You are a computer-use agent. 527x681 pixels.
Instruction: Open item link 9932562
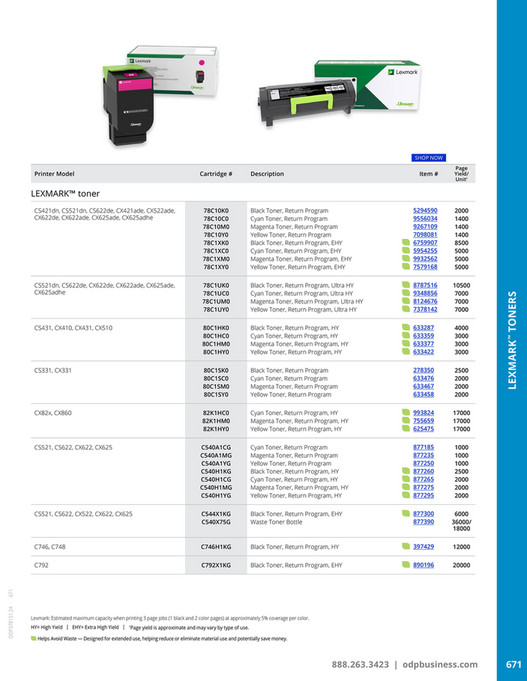[x=425, y=259]
